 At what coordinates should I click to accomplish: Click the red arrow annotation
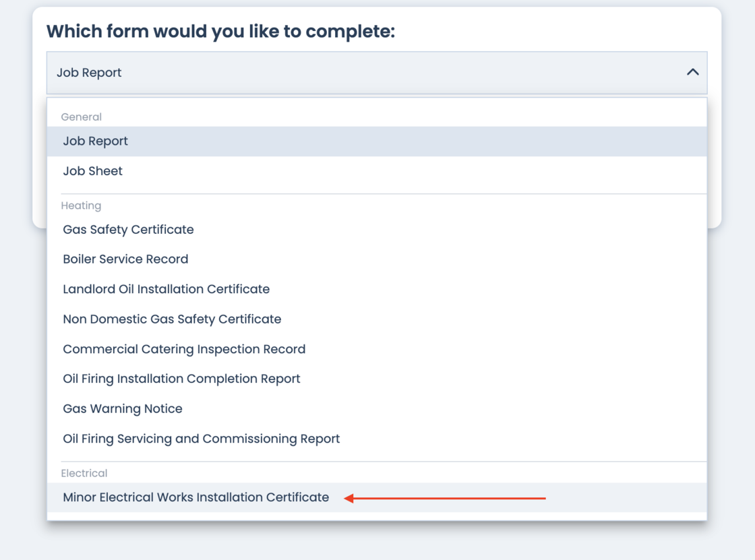click(x=445, y=499)
